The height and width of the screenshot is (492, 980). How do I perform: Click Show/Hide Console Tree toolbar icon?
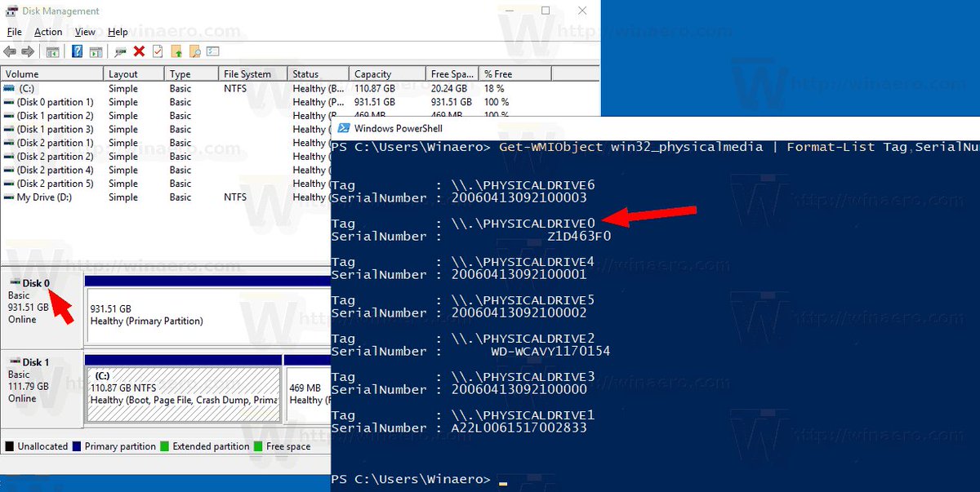click(x=52, y=51)
